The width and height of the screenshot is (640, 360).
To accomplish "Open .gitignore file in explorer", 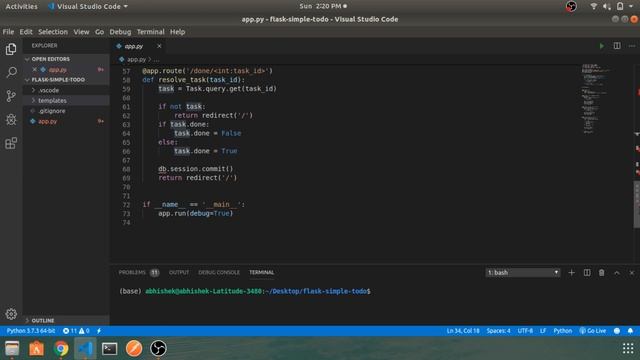I will pyautogui.click(x=66, y=111).
